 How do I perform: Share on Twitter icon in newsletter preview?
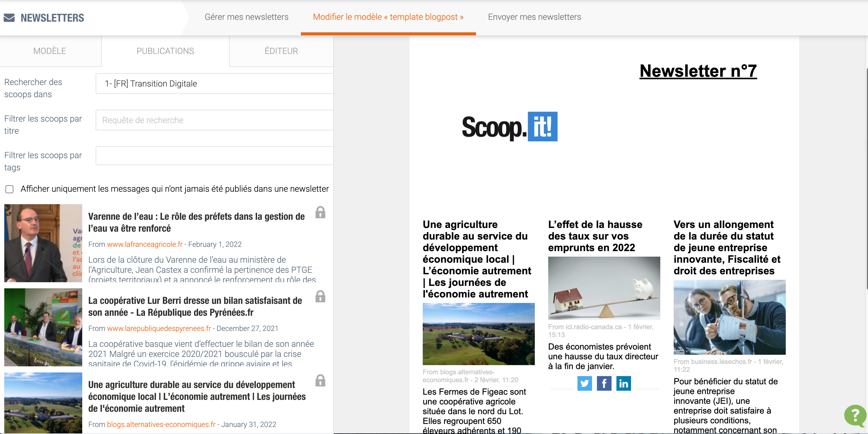pos(585,383)
